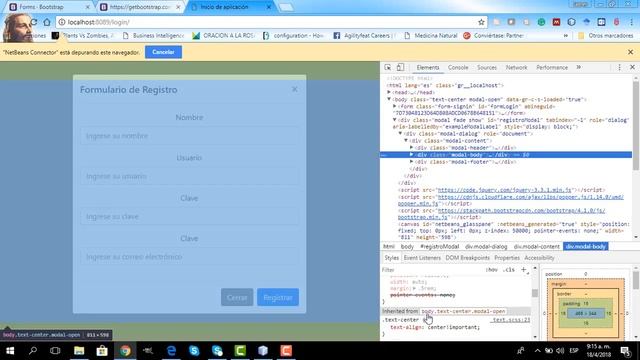Click the Ingrese su usuario field

point(189,176)
